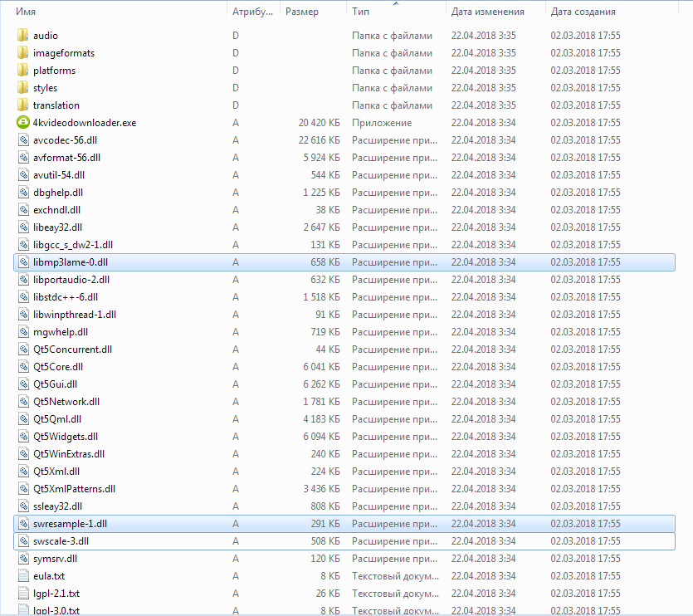Screen dimensions: 693x616
Task: Click the 3 436 КБ size value
Action: tap(322, 489)
